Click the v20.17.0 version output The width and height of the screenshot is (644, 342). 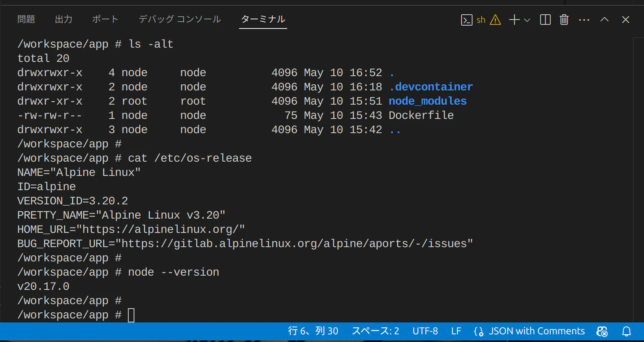click(43, 286)
